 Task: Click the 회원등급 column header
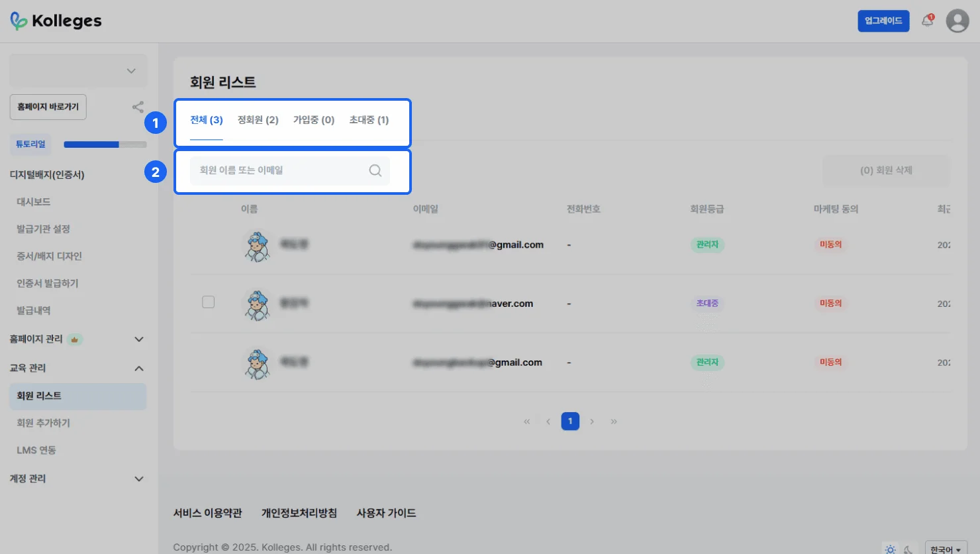(x=707, y=209)
